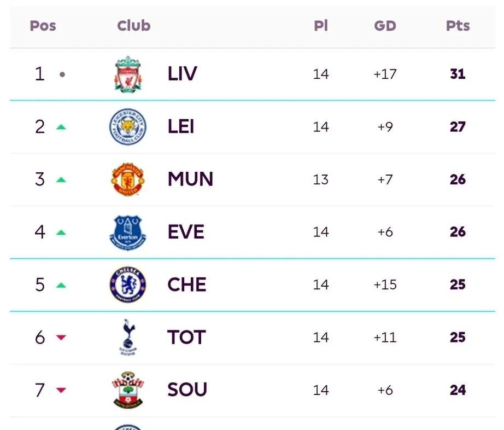504x430 pixels.
Task: Select the TOT team name
Action: coord(186,338)
